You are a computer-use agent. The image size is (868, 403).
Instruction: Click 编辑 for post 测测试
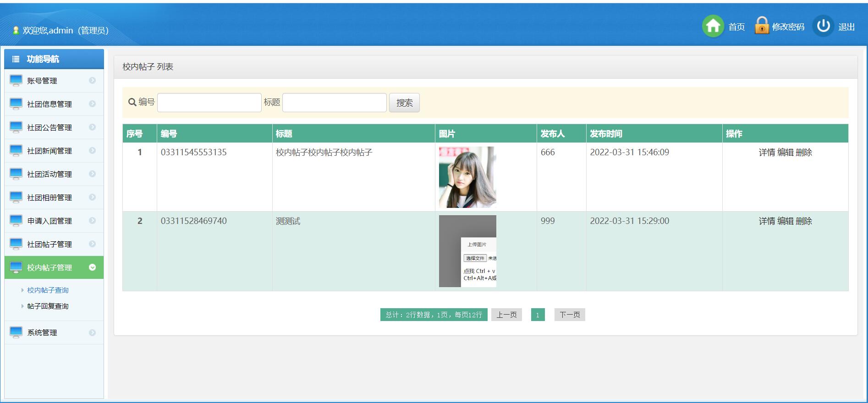pyautogui.click(x=786, y=221)
